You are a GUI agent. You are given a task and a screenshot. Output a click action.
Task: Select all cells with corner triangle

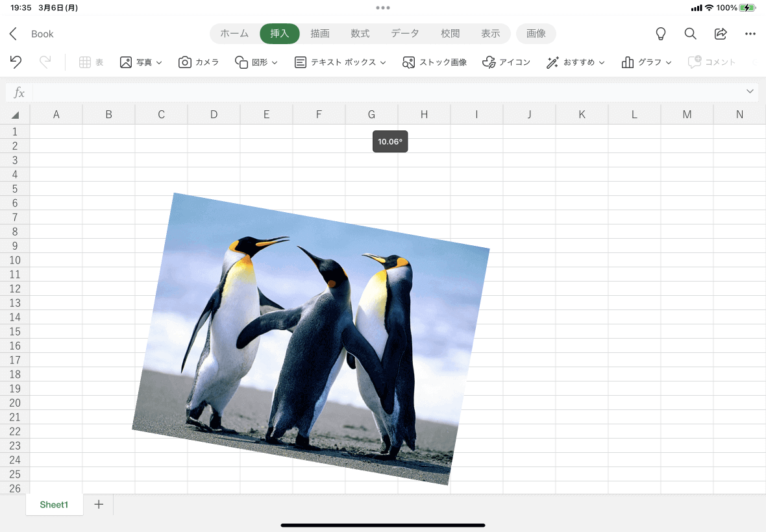tap(15, 115)
